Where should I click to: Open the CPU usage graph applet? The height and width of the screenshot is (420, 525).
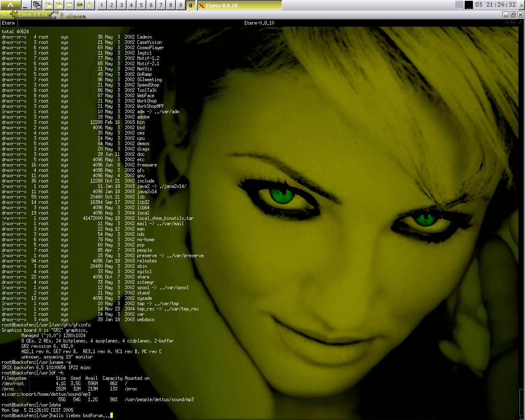coord(459,5)
